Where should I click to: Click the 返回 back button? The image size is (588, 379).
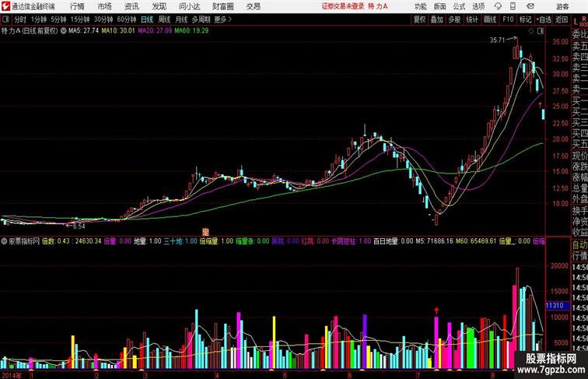pos(562,19)
